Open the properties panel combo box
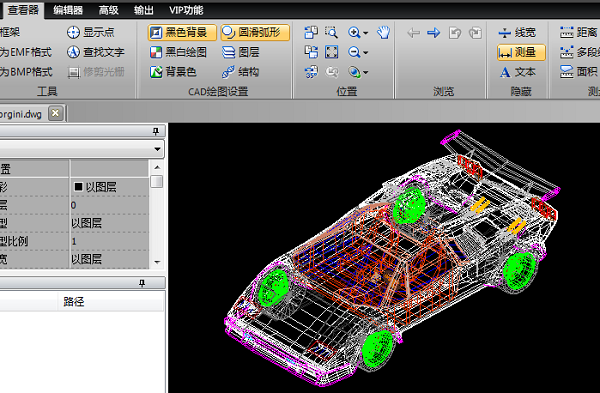600x393 pixels. (82, 149)
